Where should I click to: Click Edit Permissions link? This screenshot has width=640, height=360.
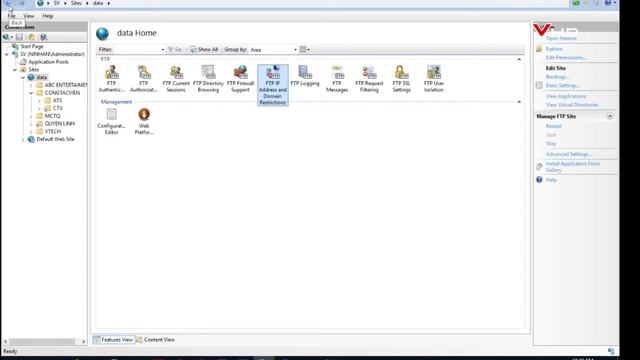pos(566,58)
